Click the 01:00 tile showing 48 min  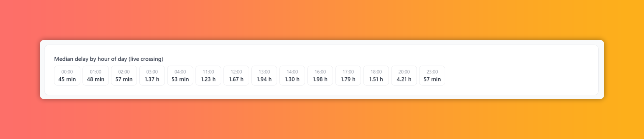tap(96, 75)
